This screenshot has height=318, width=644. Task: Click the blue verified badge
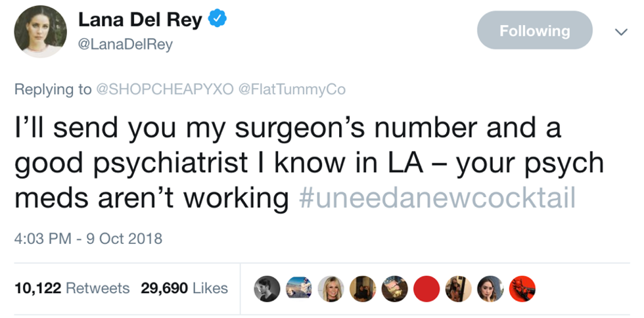coord(218,20)
